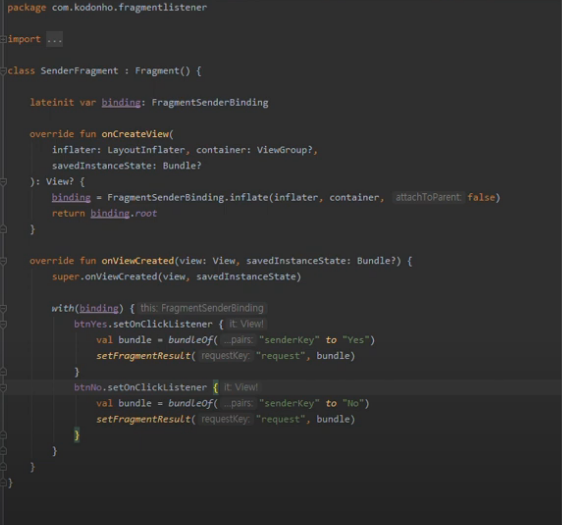Click fold end marker closing btnYes listener
562x525 pixels.
click(x=3, y=372)
